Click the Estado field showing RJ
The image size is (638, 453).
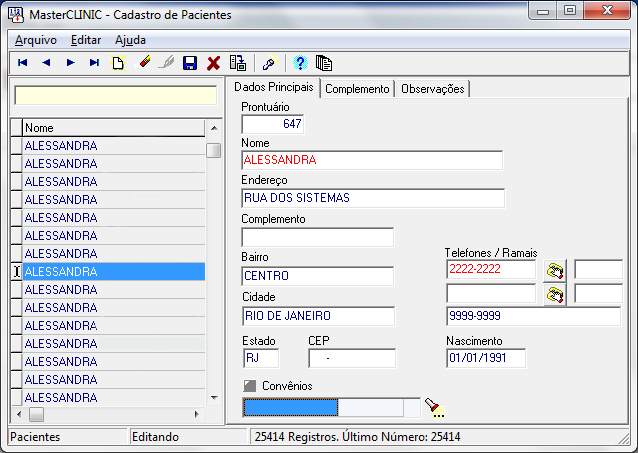(x=261, y=358)
